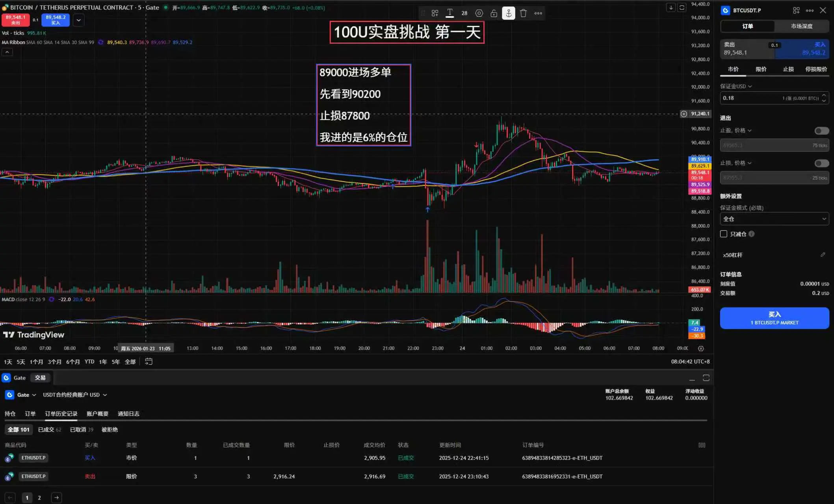This screenshot has width=834, height=504.
Task: Collapse the indicator legend arrow
Action: click(7, 52)
